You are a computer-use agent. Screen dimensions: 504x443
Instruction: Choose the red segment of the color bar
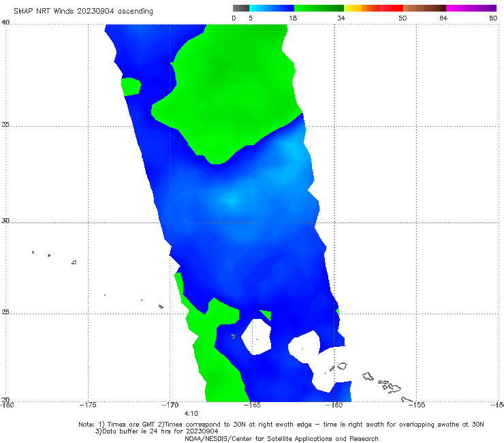391,8
